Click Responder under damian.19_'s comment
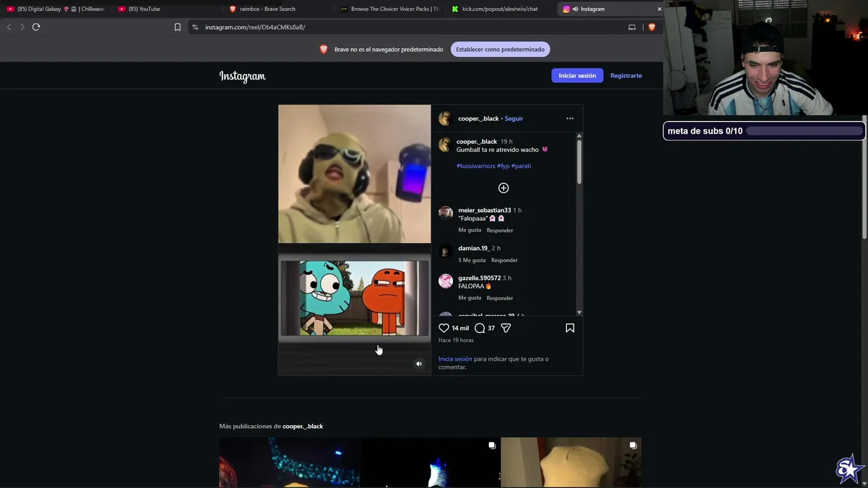The width and height of the screenshot is (868, 488). click(505, 260)
